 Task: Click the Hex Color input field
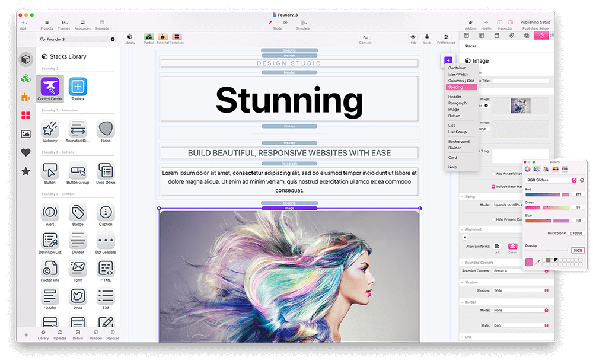tap(576, 233)
